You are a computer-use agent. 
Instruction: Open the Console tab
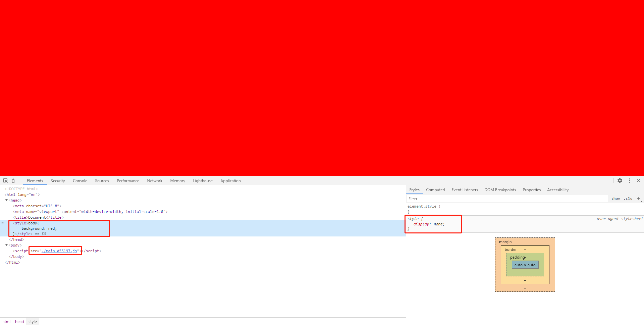point(80,181)
